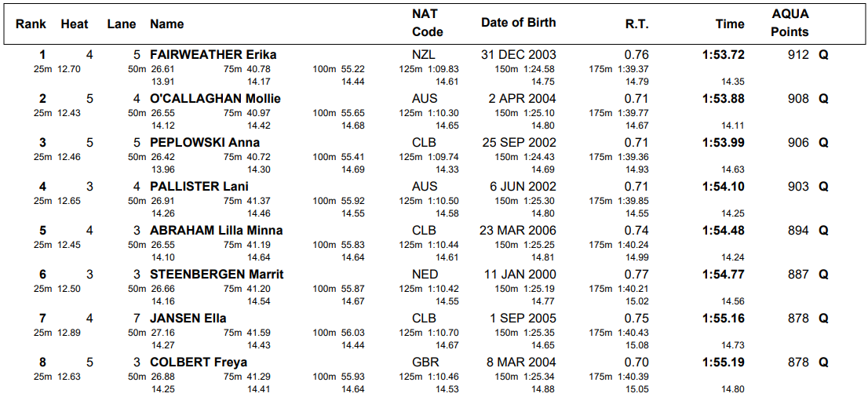Click the R.T. column header

[636, 24]
